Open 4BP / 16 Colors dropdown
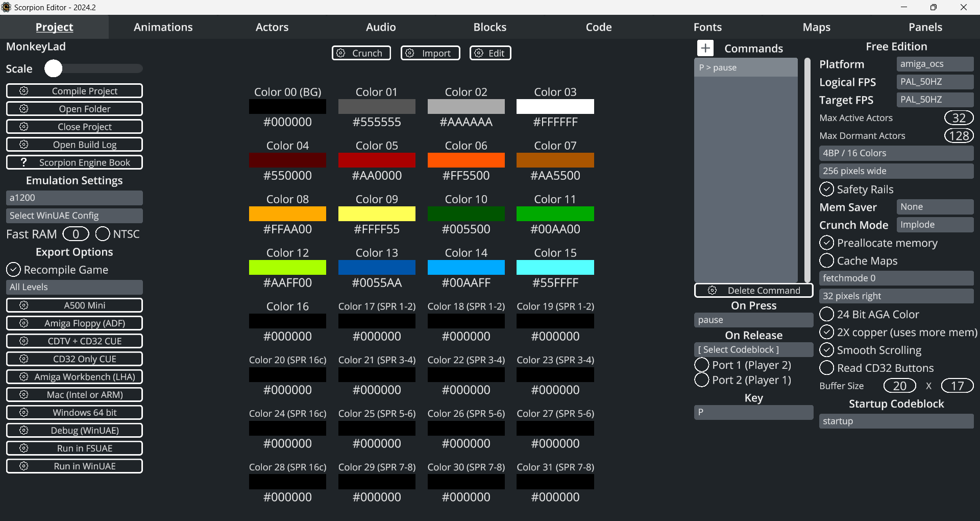The image size is (980, 521). click(896, 153)
